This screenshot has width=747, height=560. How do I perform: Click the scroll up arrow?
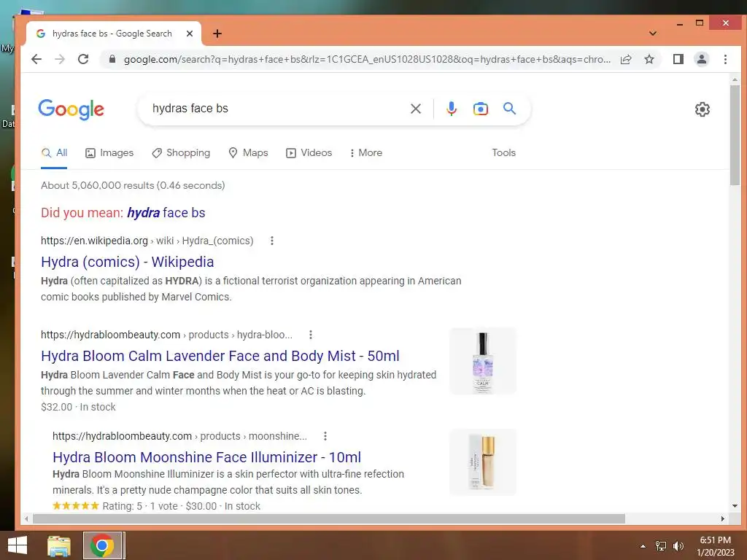point(735,79)
